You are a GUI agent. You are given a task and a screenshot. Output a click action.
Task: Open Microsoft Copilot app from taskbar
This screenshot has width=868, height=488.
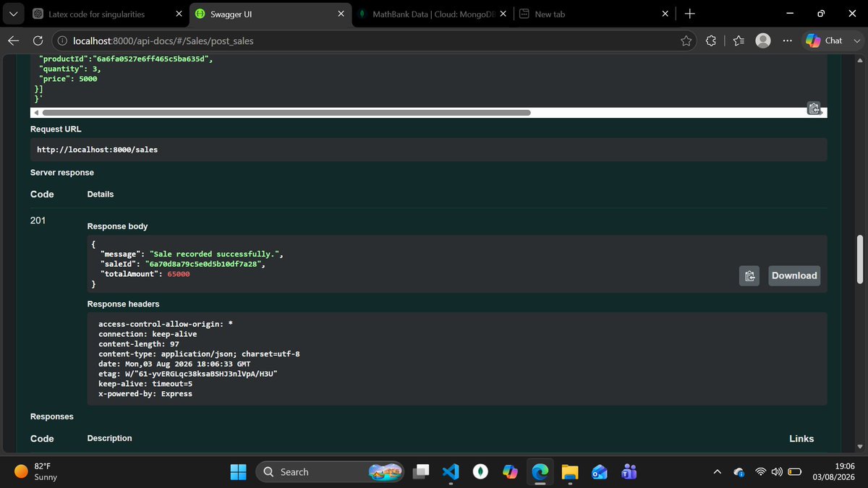click(510, 472)
